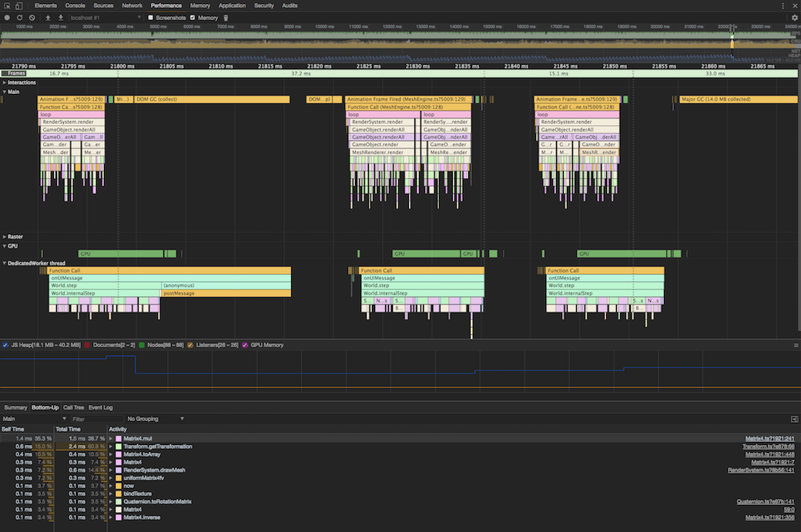This screenshot has height=532, width=801.
Task: Open the No Grouping dropdown
Action: [156, 419]
